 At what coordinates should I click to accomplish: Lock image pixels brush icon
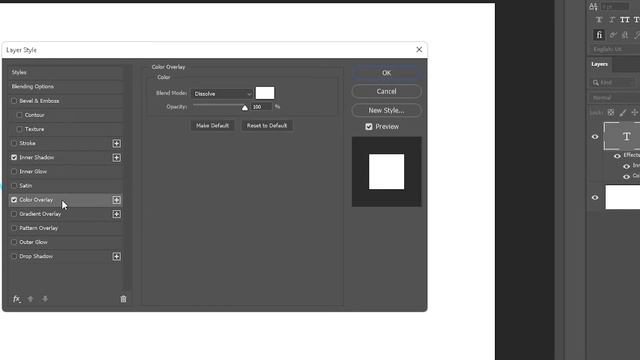pos(623,113)
